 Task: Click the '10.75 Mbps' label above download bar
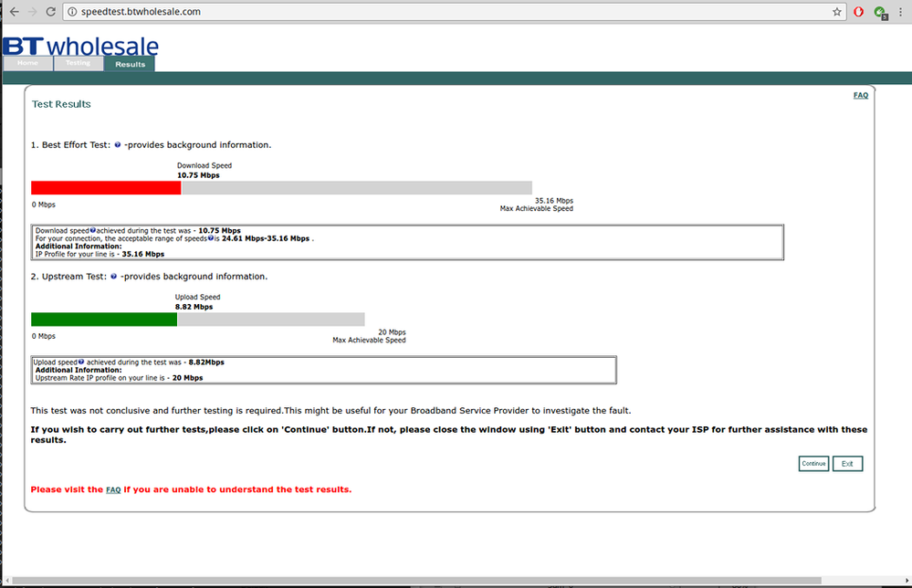coord(198,175)
